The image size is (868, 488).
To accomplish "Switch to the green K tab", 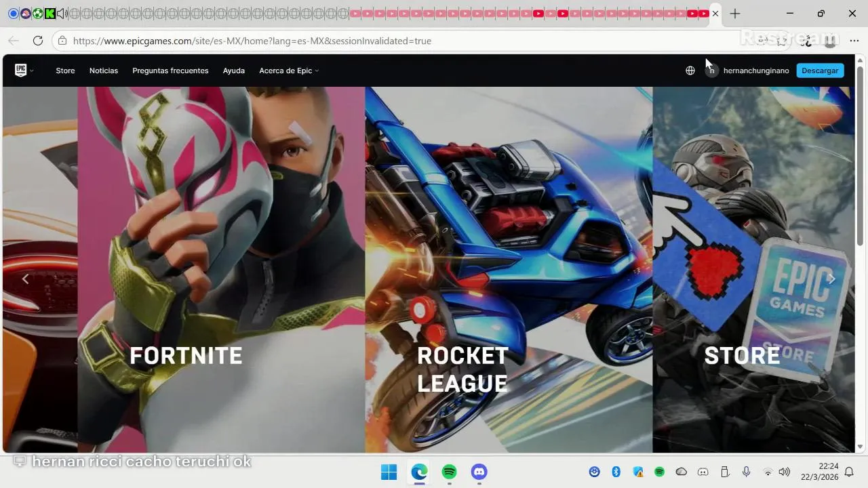I will pyautogui.click(x=50, y=14).
